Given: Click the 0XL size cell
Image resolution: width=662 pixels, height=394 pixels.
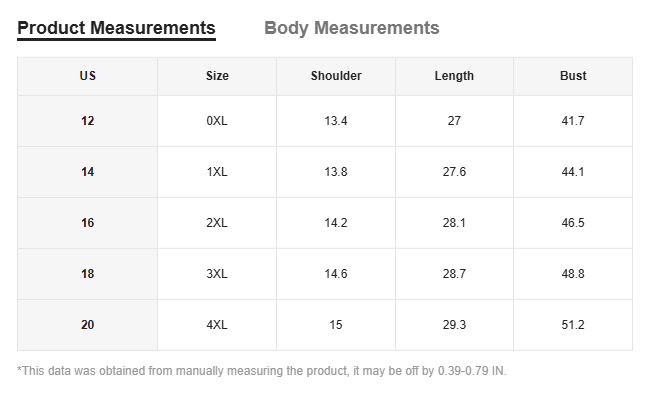Looking at the screenshot, I should [x=217, y=121].
